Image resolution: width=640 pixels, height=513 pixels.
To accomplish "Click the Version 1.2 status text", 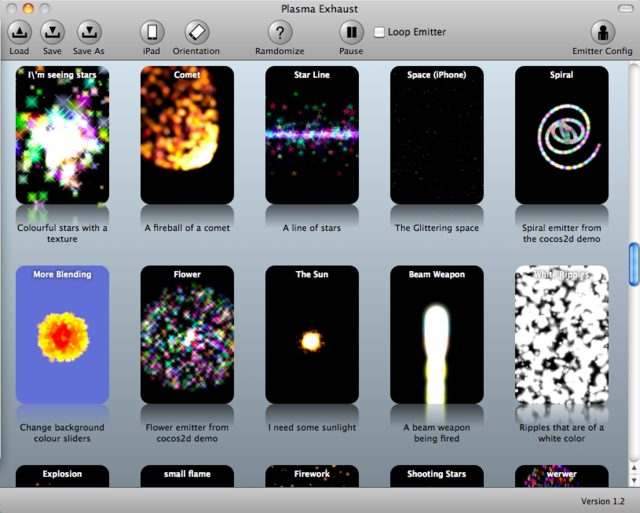I will pyautogui.click(x=603, y=501).
